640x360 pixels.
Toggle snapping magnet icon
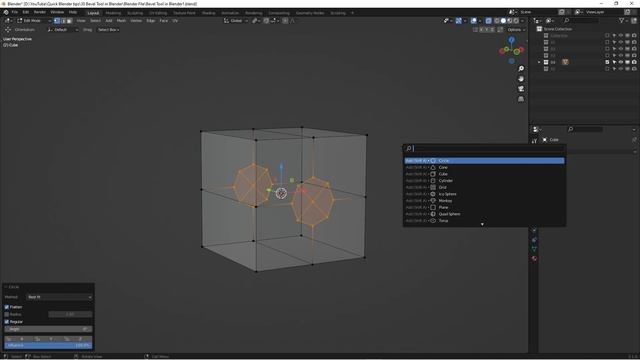coord(266,20)
